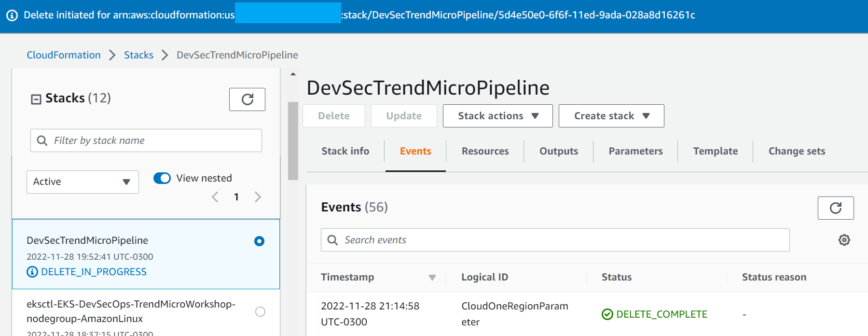Open Change sets tab
The image size is (868, 336).
[x=797, y=151]
